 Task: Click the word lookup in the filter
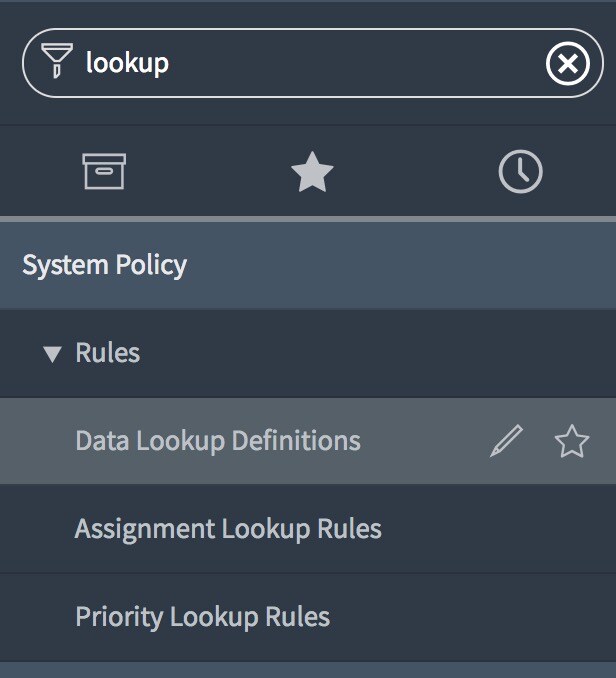click(127, 63)
